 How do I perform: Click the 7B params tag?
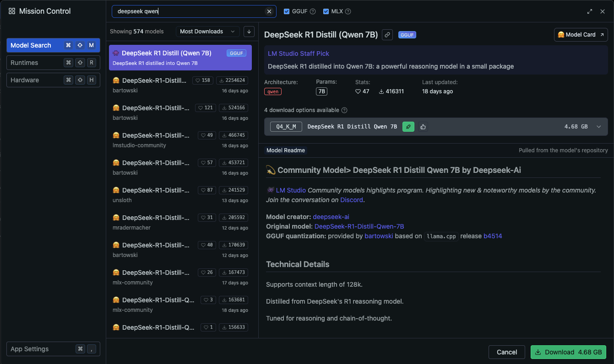[321, 91]
